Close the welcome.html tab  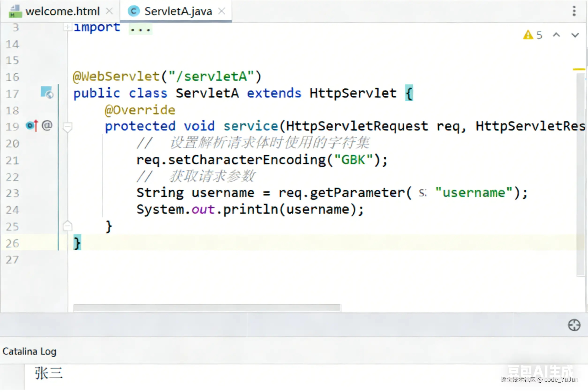pos(109,11)
